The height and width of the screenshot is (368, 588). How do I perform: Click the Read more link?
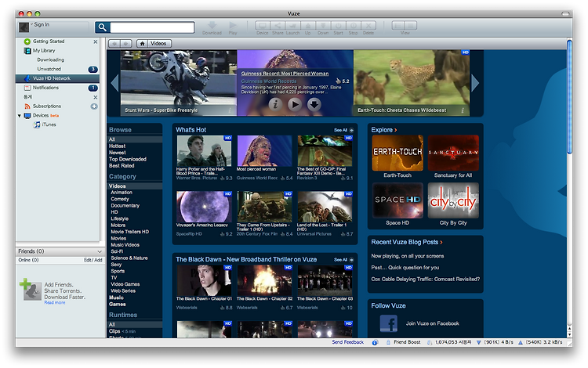(55, 302)
